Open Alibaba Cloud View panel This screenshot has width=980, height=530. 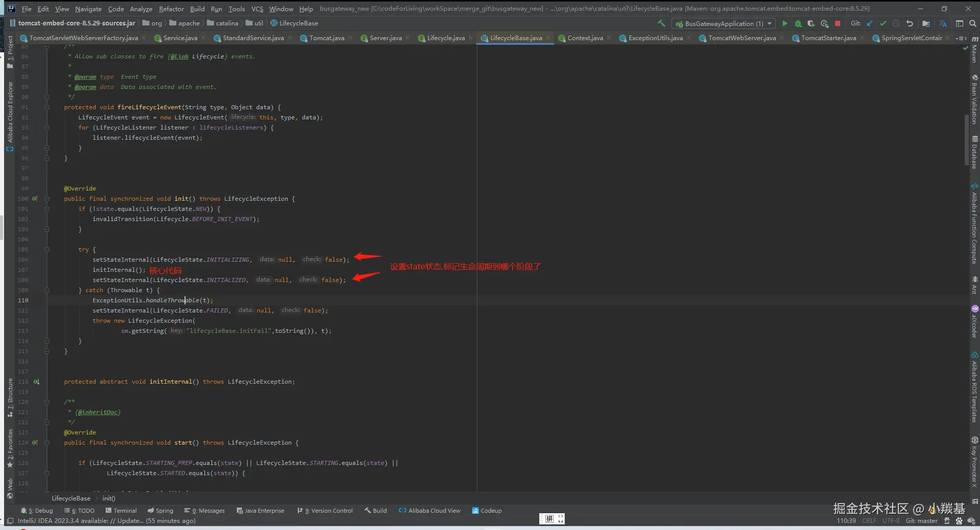point(430,511)
